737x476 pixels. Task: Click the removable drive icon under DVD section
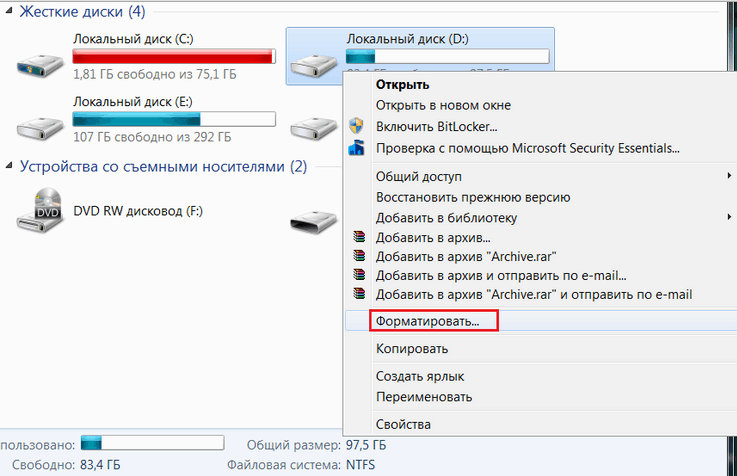pos(314,222)
